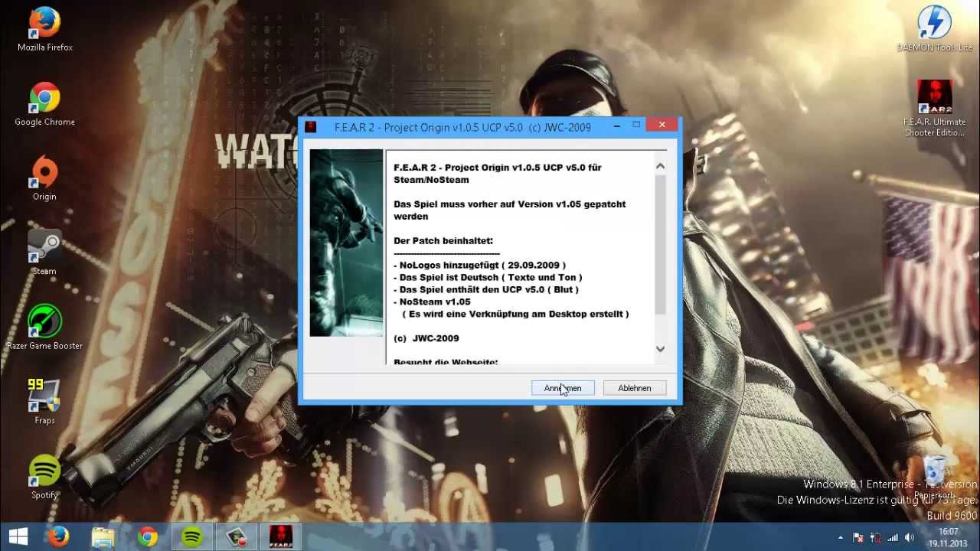Open the Mozilla Firefox desktop shortcut
This screenshot has height=551, width=980.
coord(44,31)
